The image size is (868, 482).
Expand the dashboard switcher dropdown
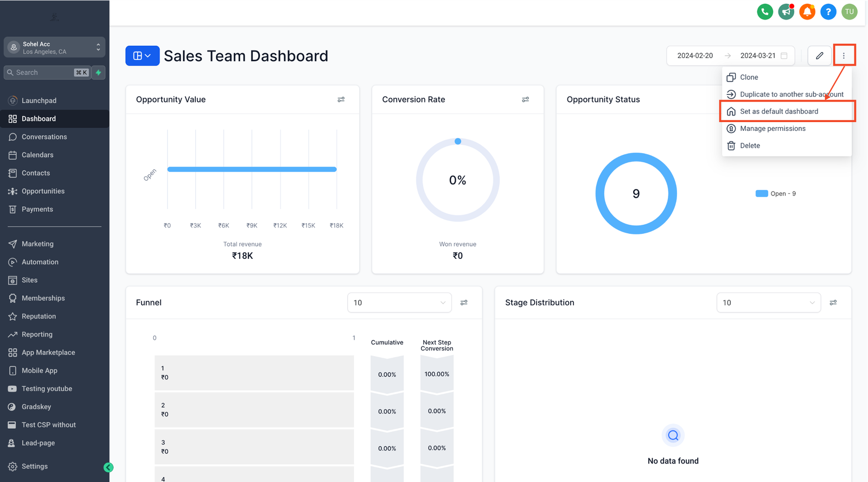(142, 55)
